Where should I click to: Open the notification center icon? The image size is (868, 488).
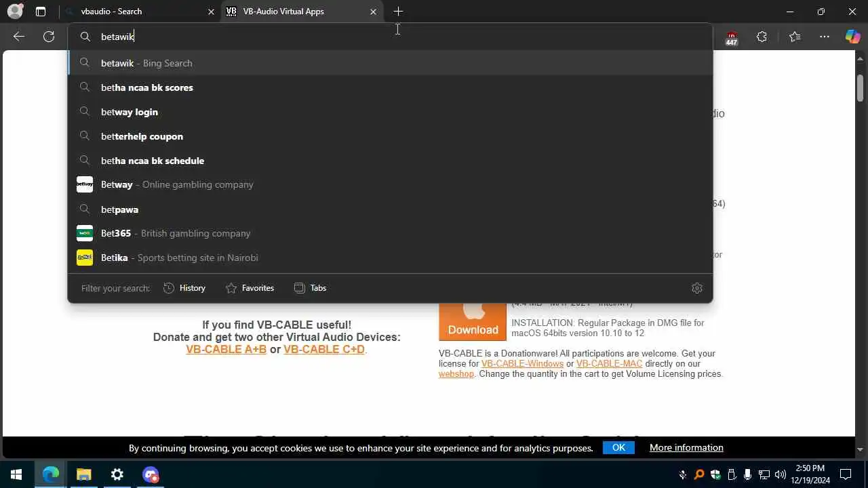coord(846,474)
